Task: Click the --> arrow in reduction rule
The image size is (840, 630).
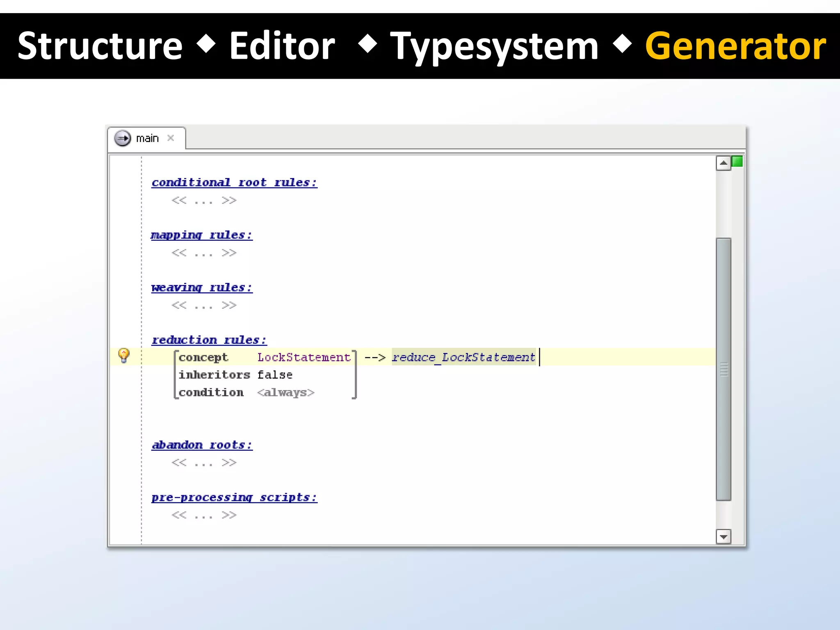Action: pyautogui.click(x=375, y=358)
